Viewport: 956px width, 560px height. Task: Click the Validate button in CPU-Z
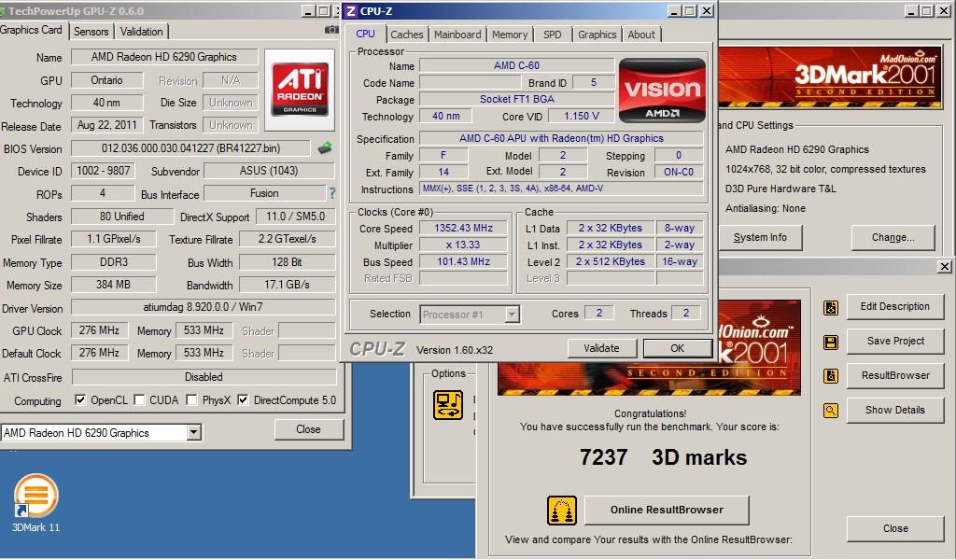coord(601,348)
